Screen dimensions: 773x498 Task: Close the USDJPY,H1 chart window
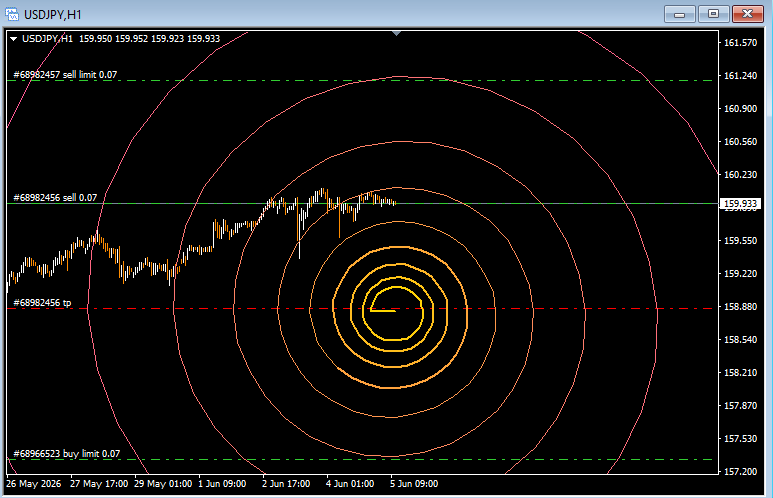coord(747,14)
